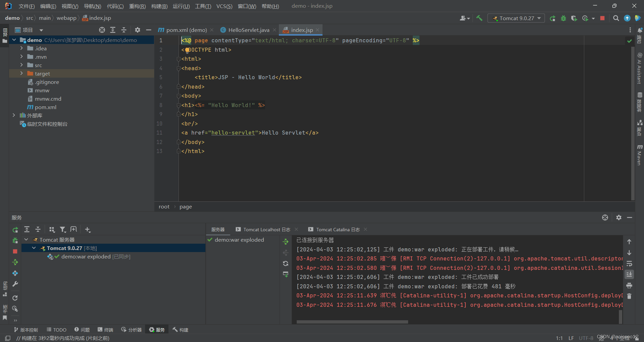
Task: Toggle the Services tool window button
Action: point(157,330)
